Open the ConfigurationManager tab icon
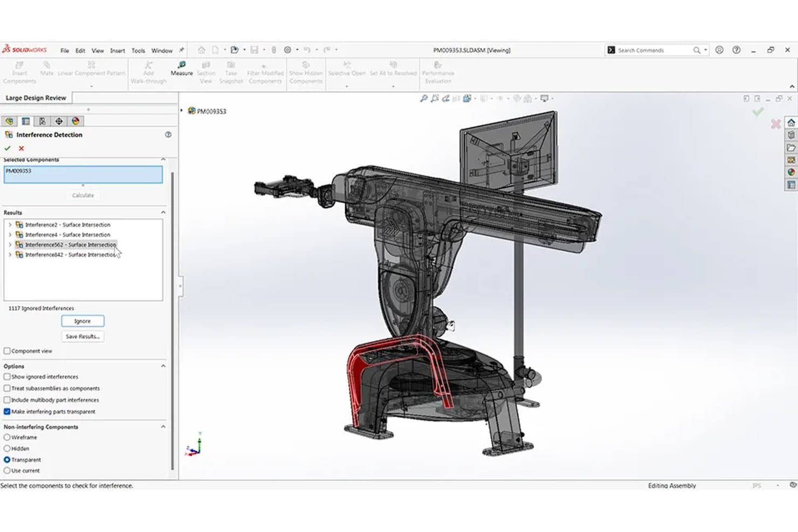 point(42,121)
